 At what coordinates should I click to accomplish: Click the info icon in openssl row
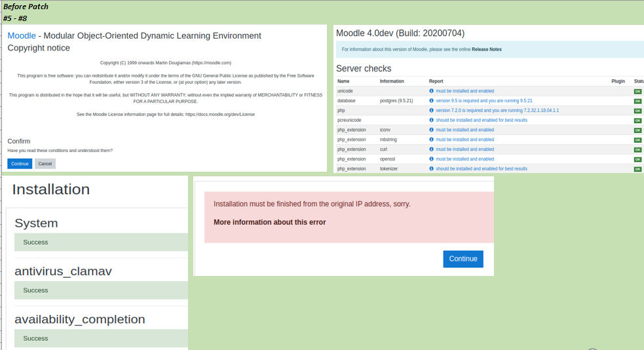(x=431, y=159)
